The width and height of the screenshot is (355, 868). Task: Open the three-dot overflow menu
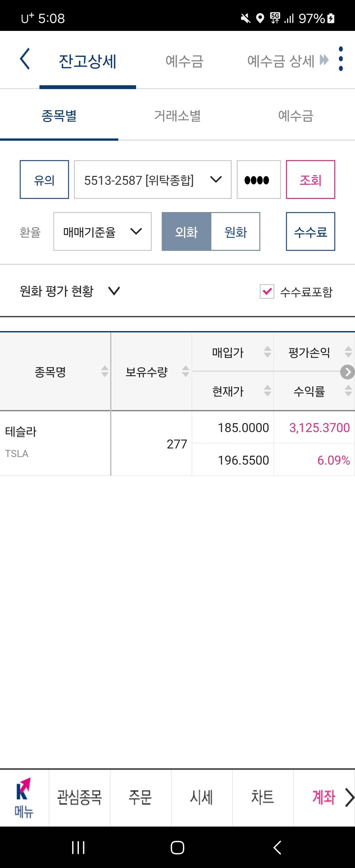(341, 59)
